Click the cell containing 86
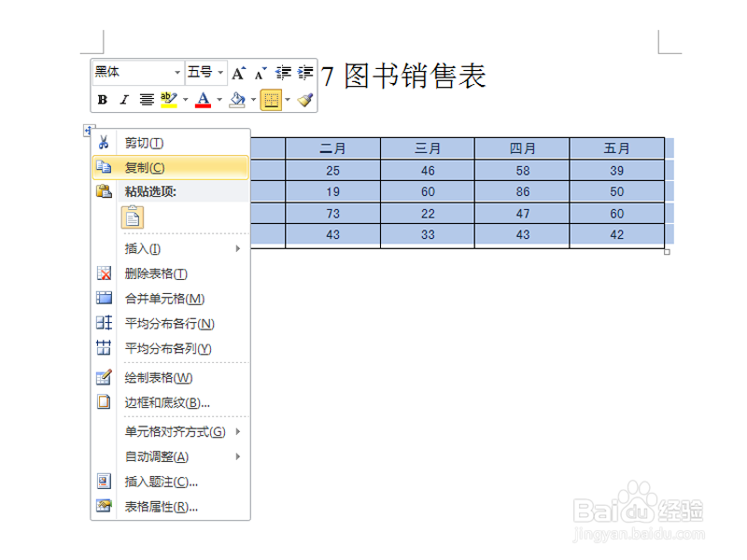Screen dimensions: 747x560 coord(523,192)
